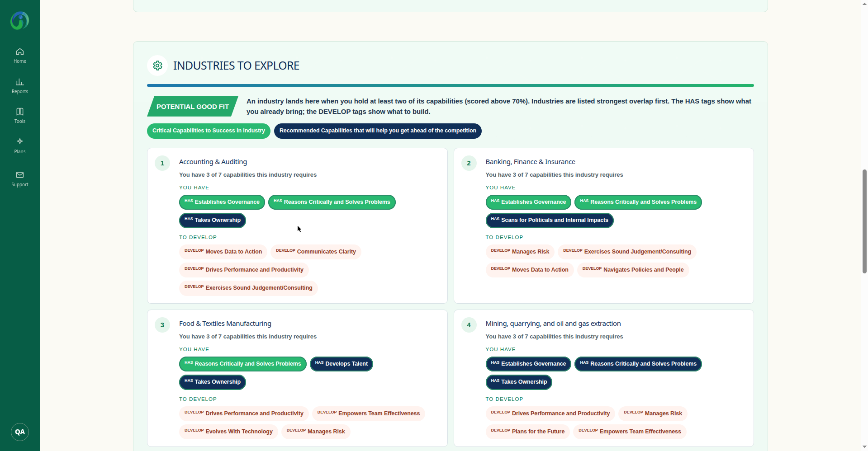The width and height of the screenshot is (868, 451).
Task: Click the scrollbar up arrow
Action: (x=864, y=4)
